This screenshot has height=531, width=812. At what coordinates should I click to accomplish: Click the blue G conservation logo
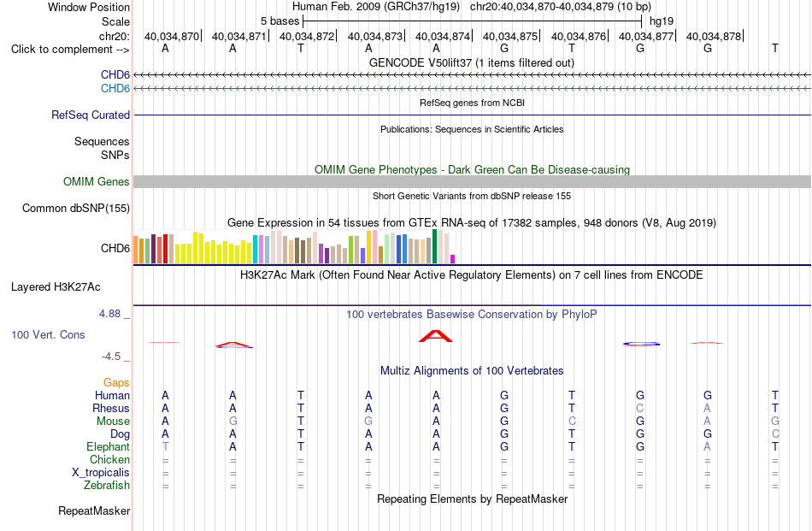pos(641,344)
